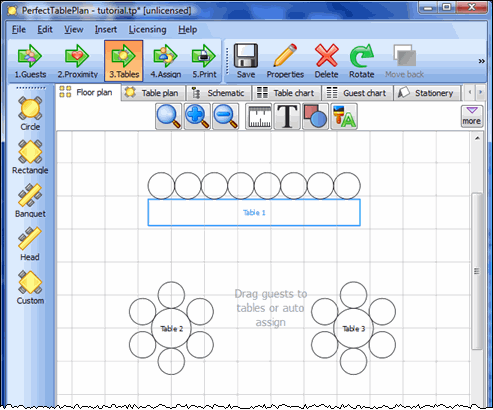Open the Licensing menu

[x=147, y=30]
